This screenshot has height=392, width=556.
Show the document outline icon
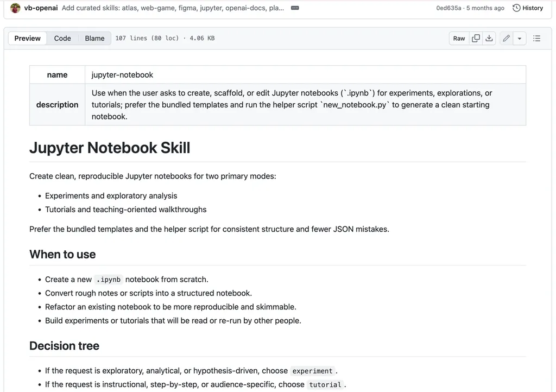(x=537, y=39)
